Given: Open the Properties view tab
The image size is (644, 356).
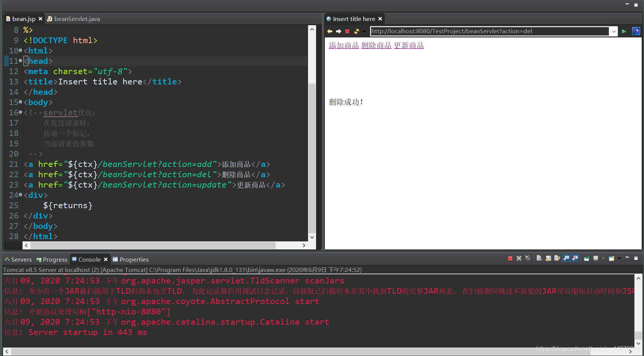Looking at the screenshot, I should pos(131,259).
